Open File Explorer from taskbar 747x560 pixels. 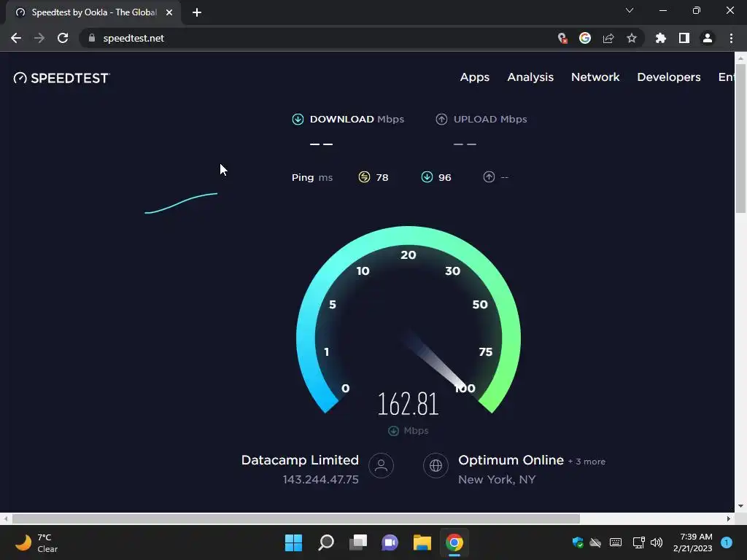pyautogui.click(x=422, y=542)
